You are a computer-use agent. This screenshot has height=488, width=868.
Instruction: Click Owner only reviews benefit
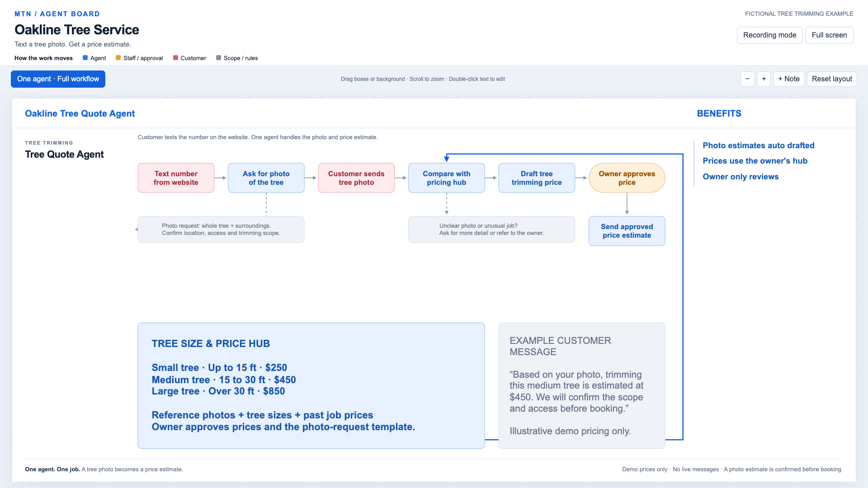click(x=741, y=177)
